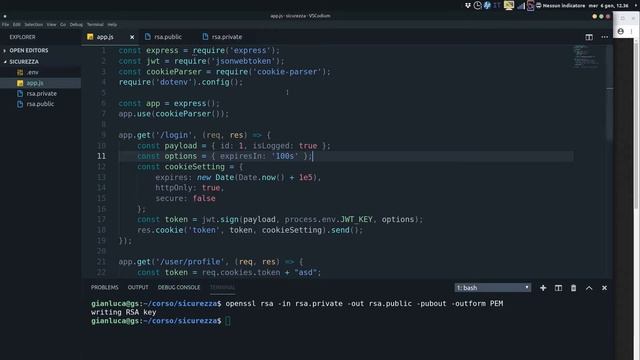The width and height of the screenshot is (640, 360).
Task: Click the EXPLORER panel title
Action: click(x=22, y=37)
